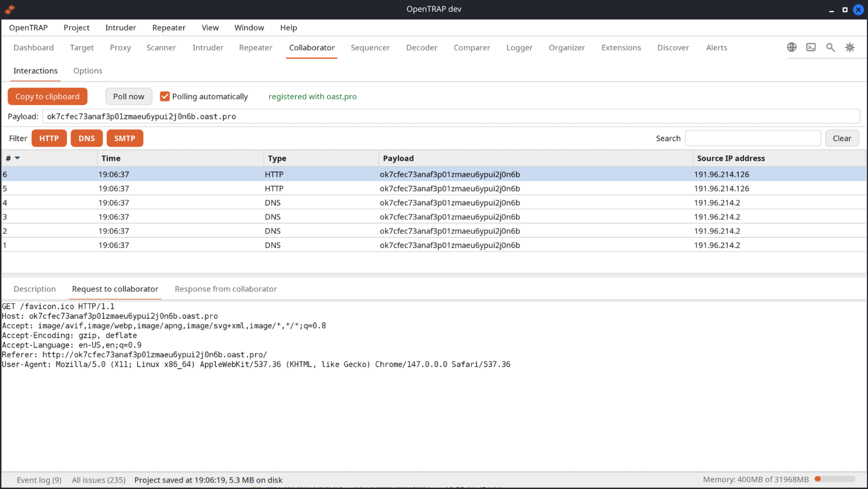The image size is (868, 489).
Task: Select interaction row number 2
Action: (434, 231)
